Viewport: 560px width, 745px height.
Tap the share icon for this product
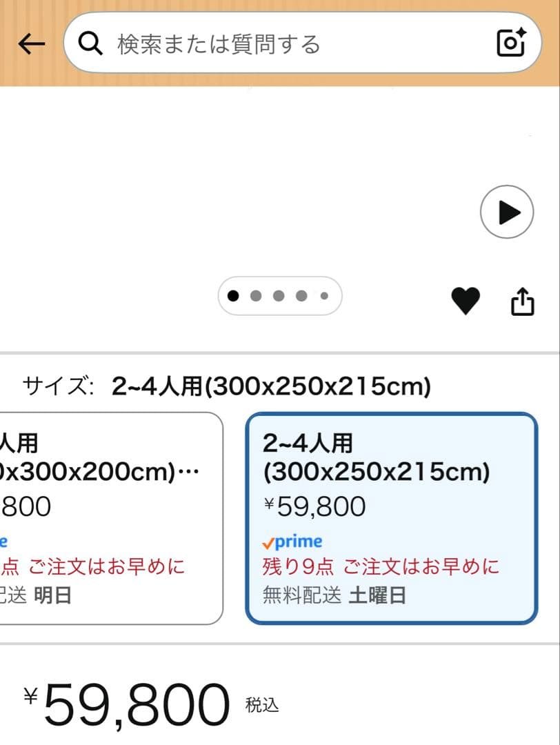[523, 300]
